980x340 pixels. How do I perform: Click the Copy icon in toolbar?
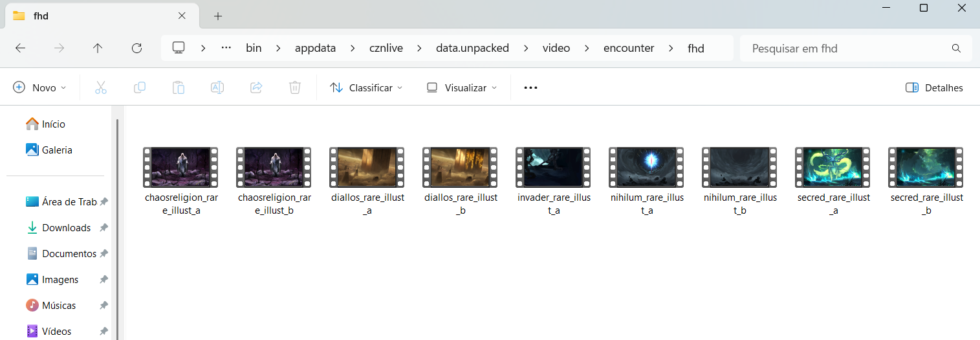click(x=140, y=87)
